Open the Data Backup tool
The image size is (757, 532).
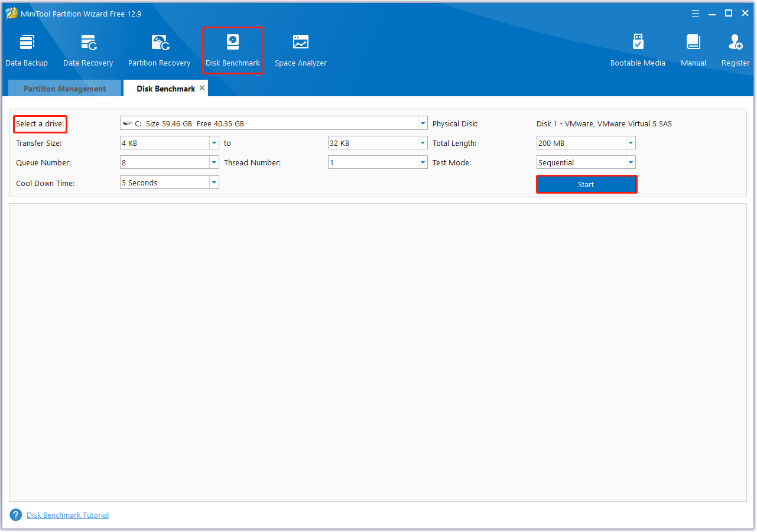coord(27,50)
